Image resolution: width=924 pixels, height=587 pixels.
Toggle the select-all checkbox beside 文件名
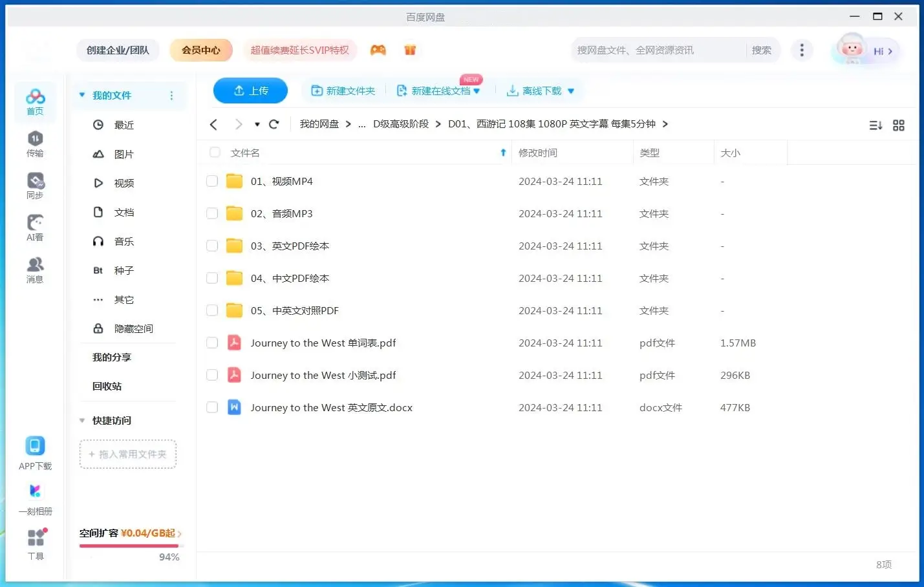point(215,153)
